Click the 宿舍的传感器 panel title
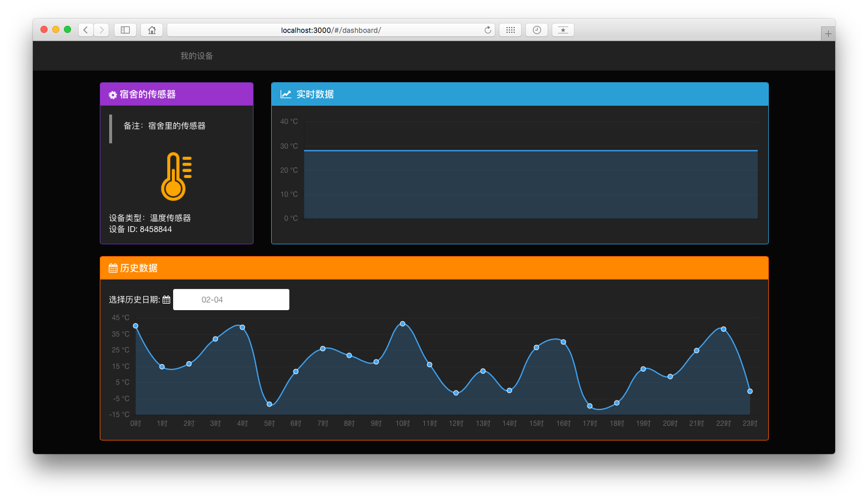868x501 pixels. [x=148, y=94]
